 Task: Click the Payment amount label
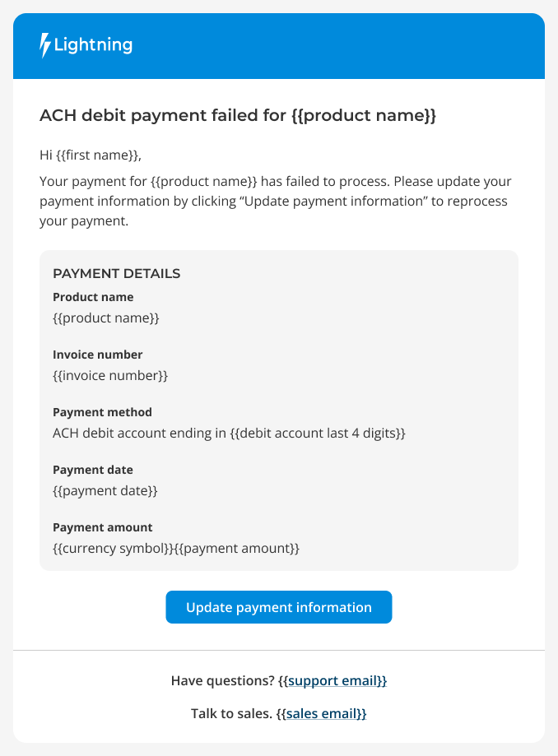[103, 527]
